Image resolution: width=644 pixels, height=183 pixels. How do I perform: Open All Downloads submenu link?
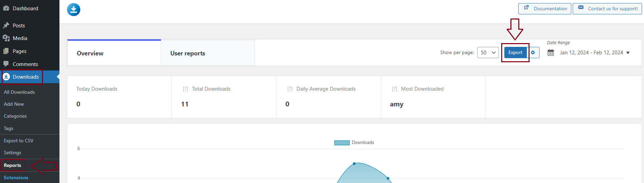click(x=19, y=92)
